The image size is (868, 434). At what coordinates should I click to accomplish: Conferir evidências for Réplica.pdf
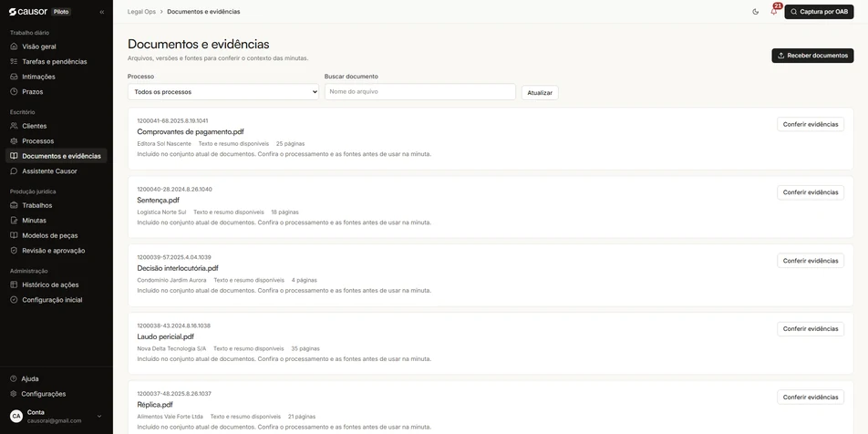coord(811,397)
